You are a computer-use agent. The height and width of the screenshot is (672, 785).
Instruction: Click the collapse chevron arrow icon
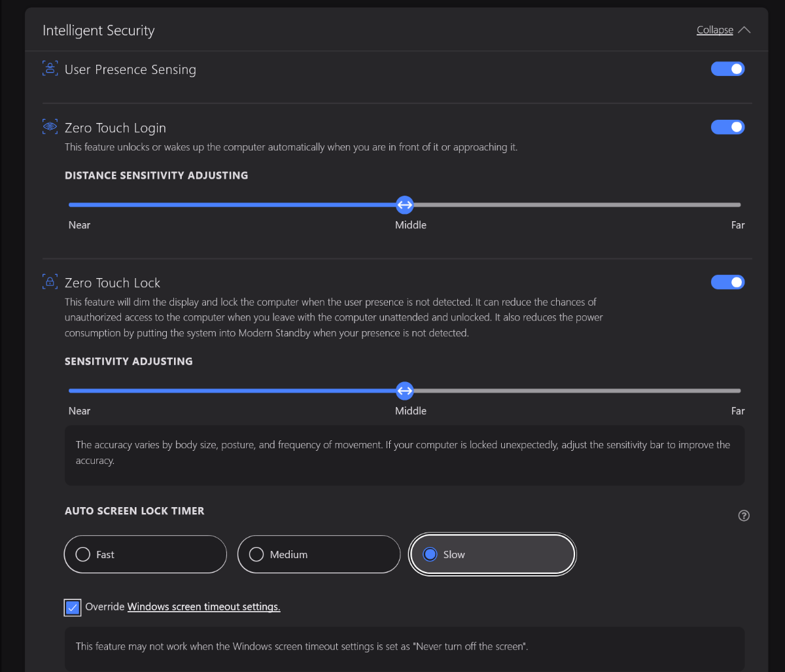(744, 30)
